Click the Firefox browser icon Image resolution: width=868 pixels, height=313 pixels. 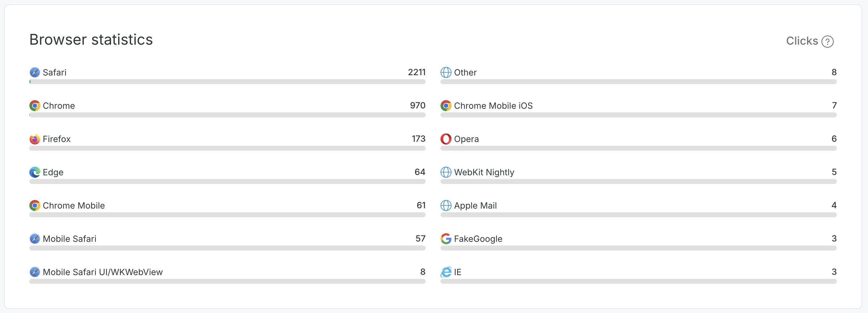pos(35,139)
